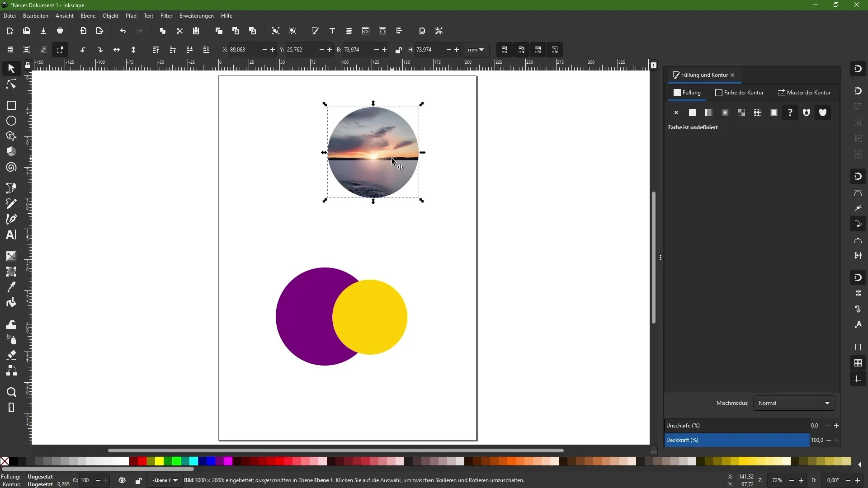This screenshot has width=868, height=488.
Task: Select the node edit tool
Action: point(11,84)
